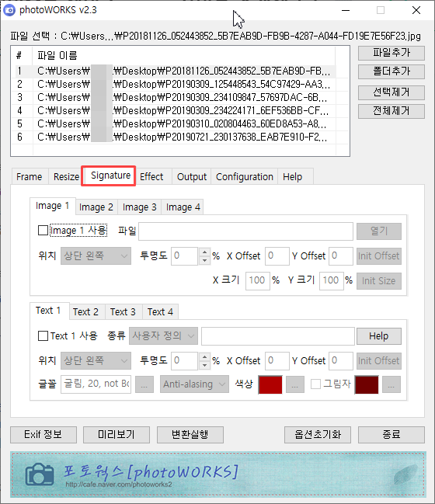Click the 전체제거 remove all button
Viewport: 435px width, 504px height.
tap(391, 111)
